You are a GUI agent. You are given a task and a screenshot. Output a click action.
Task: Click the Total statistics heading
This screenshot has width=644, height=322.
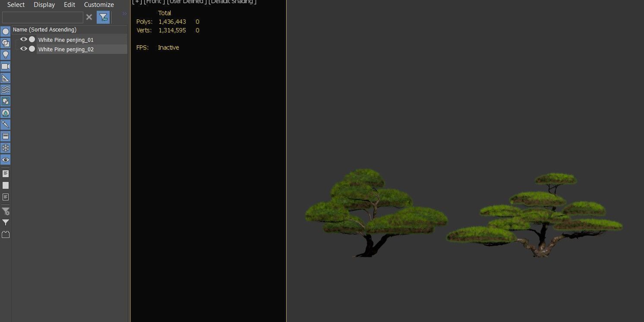pyautogui.click(x=164, y=13)
